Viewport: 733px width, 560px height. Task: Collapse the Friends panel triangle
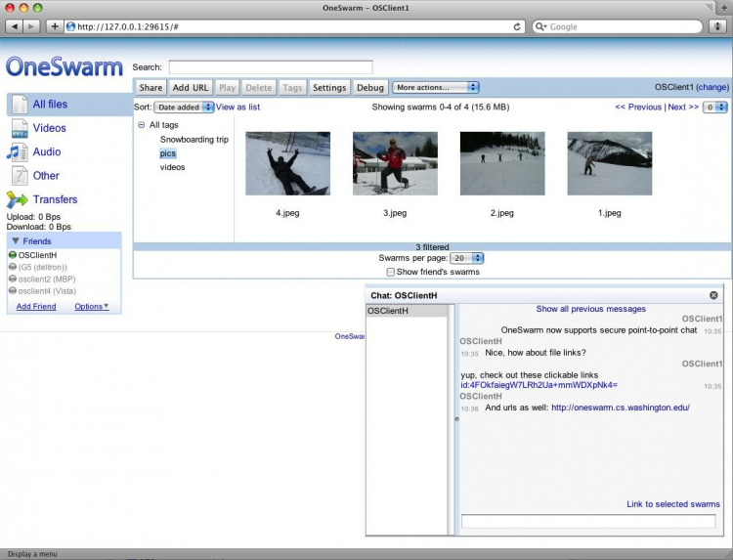[x=16, y=241]
